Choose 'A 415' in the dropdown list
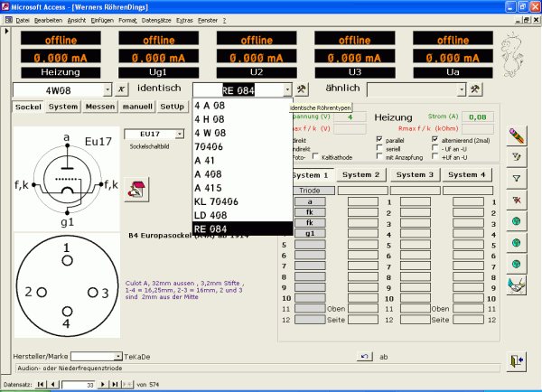 coord(242,188)
